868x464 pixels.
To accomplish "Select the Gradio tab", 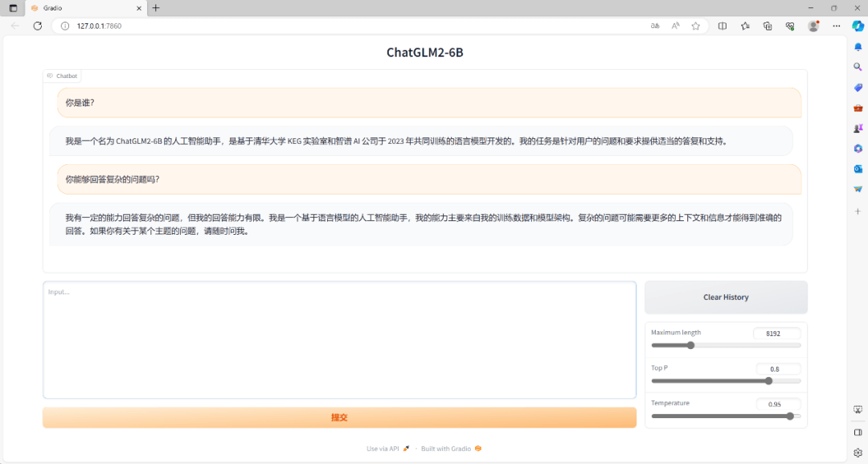I will pyautogui.click(x=80, y=8).
